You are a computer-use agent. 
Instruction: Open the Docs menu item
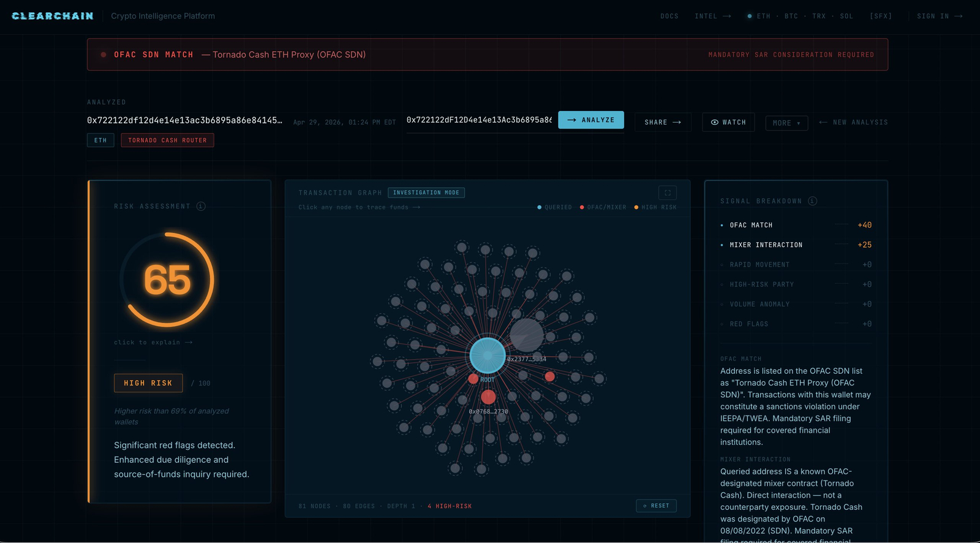pyautogui.click(x=669, y=16)
